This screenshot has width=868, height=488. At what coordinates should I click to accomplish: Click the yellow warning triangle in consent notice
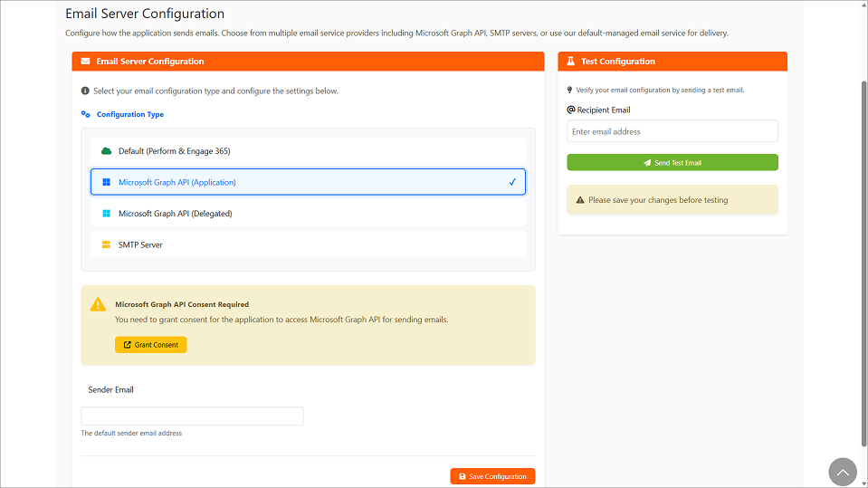98,304
